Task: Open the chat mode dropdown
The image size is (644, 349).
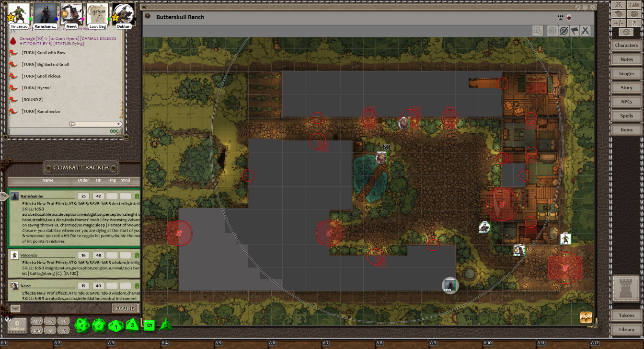Action: [x=95, y=124]
